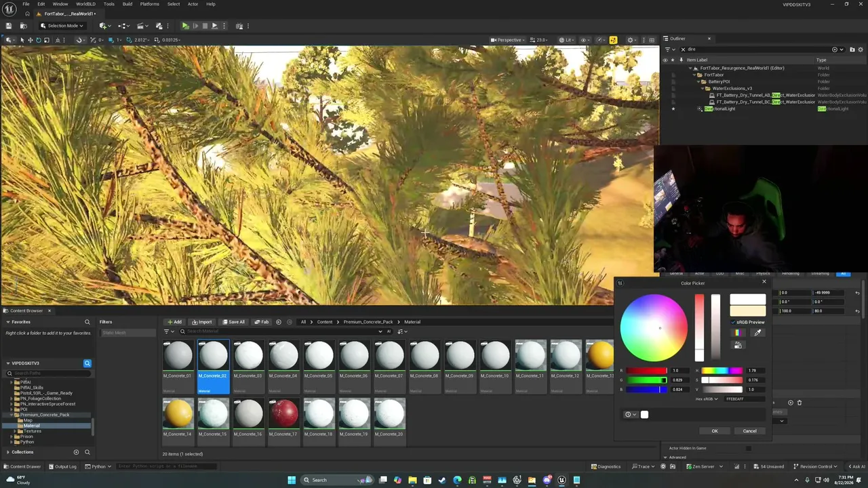This screenshot has height=488, width=868.
Task: Click the white recent color swatch
Action: coord(644,415)
